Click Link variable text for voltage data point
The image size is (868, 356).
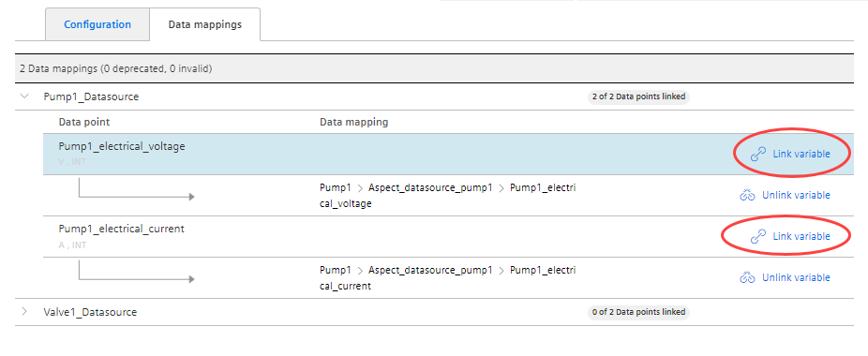tap(801, 154)
